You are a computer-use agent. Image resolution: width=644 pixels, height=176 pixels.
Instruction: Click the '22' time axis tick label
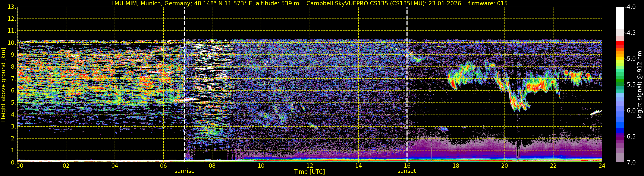553,166
